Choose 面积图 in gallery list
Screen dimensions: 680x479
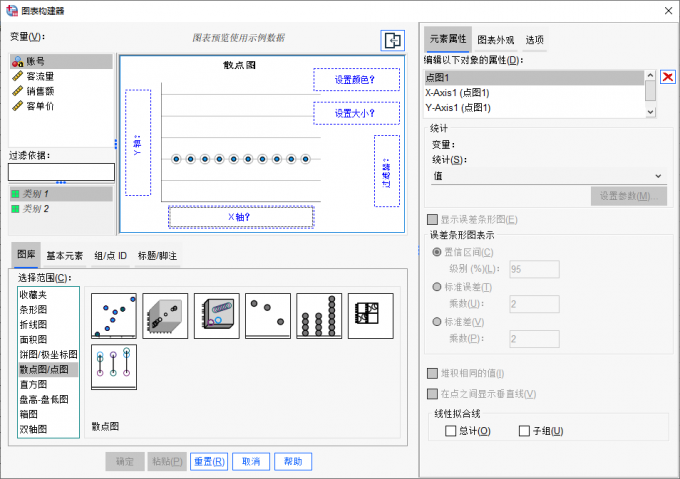(48, 340)
